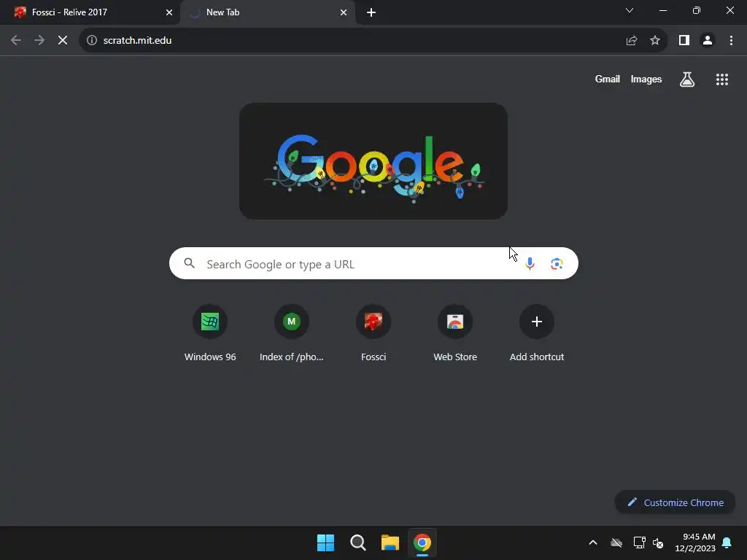The width and height of the screenshot is (747, 560).
Task: Search by image with Google Lens
Action: [557, 263]
